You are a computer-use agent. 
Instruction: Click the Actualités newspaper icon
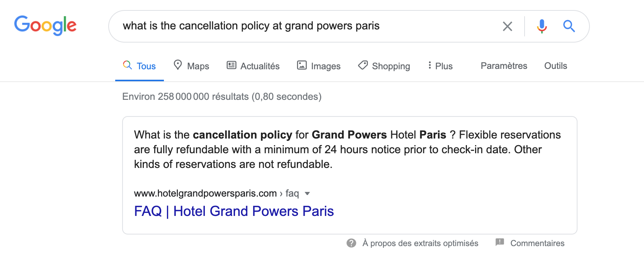232,65
